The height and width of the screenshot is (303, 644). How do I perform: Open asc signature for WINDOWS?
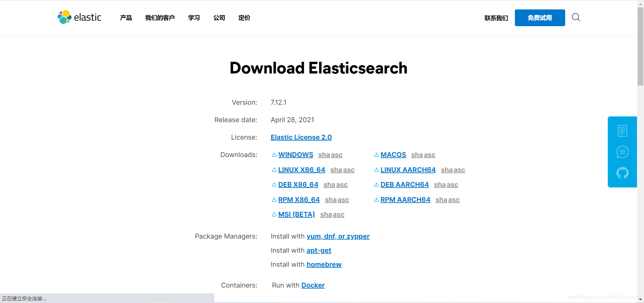[x=337, y=155]
